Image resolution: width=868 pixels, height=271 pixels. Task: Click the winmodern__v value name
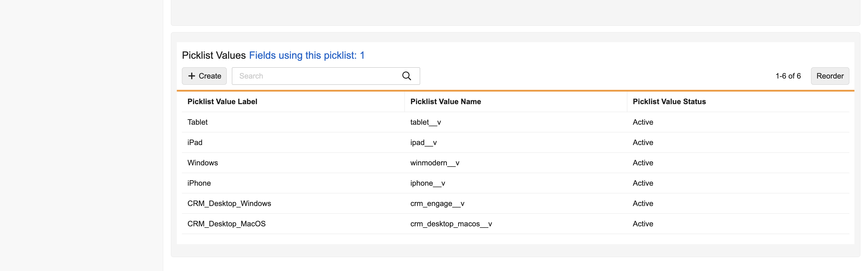click(x=434, y=163)
